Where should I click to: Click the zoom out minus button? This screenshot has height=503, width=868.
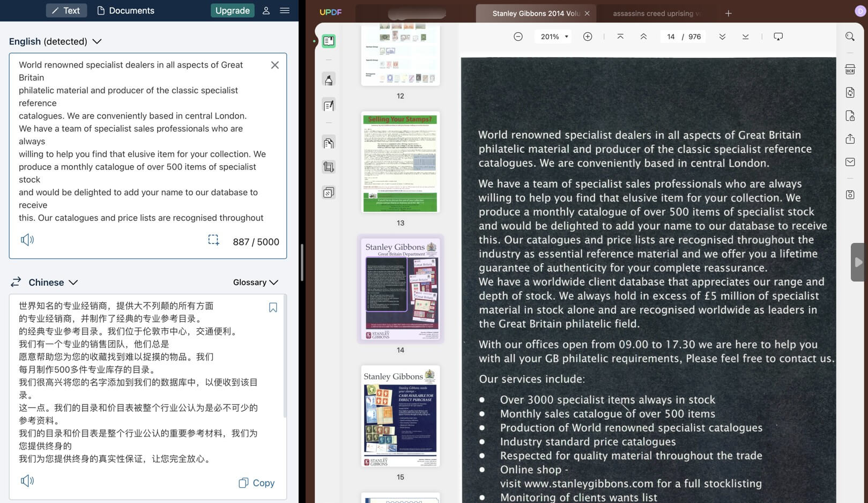(518, 36)
